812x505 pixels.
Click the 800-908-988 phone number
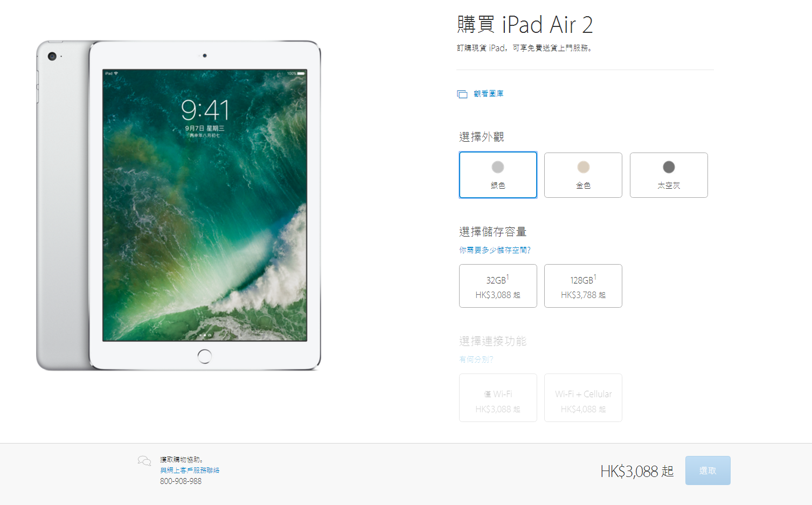tap(181, 481)
